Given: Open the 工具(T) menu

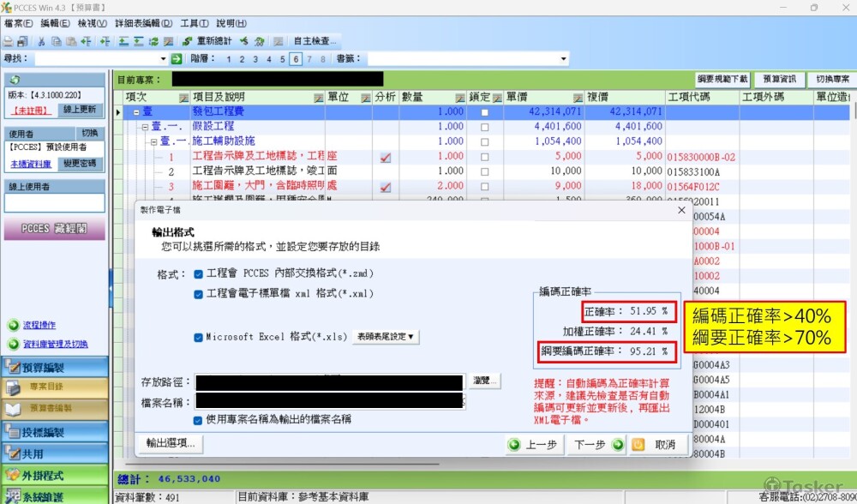Looking at the screenshot, I should coord(194,23).
